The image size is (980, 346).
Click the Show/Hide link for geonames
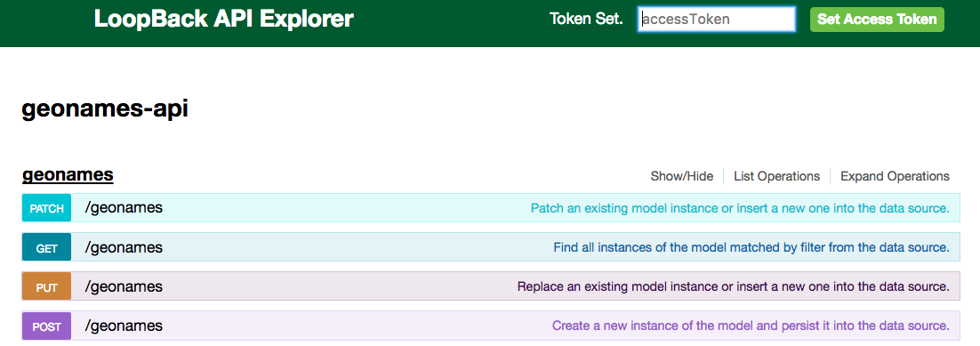pos(682,176)
